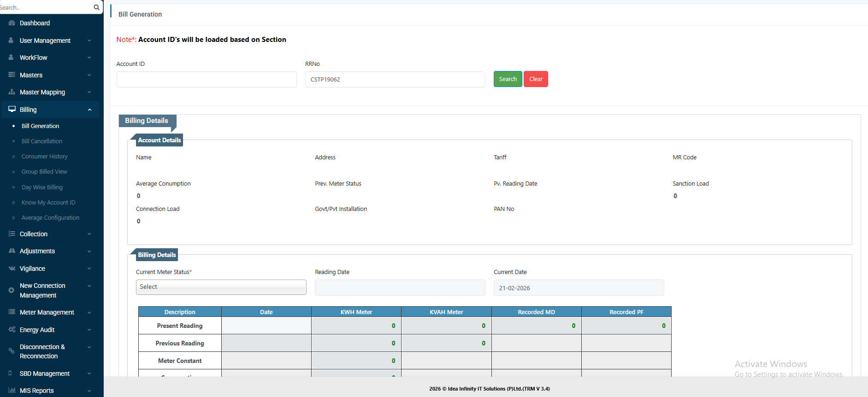Click the Energy Audit gears icon
Image resolution: width=868 pixels, height=397 pixels.
12,330
